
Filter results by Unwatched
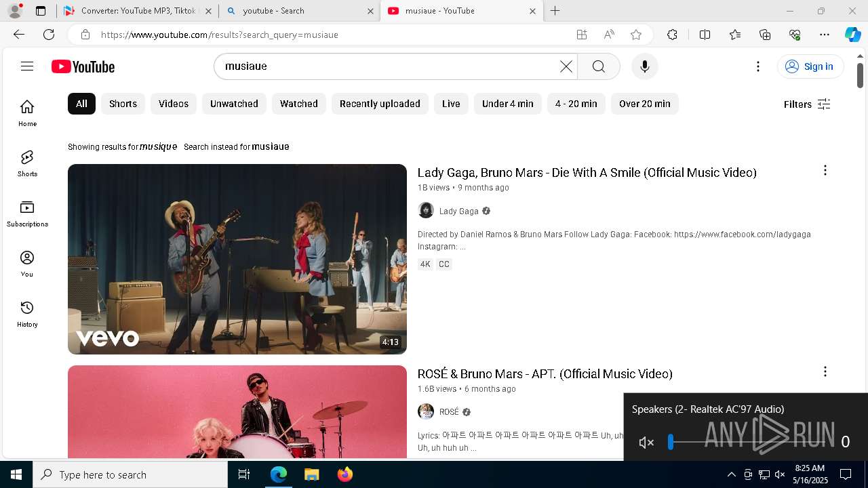(x=234, y=104)
